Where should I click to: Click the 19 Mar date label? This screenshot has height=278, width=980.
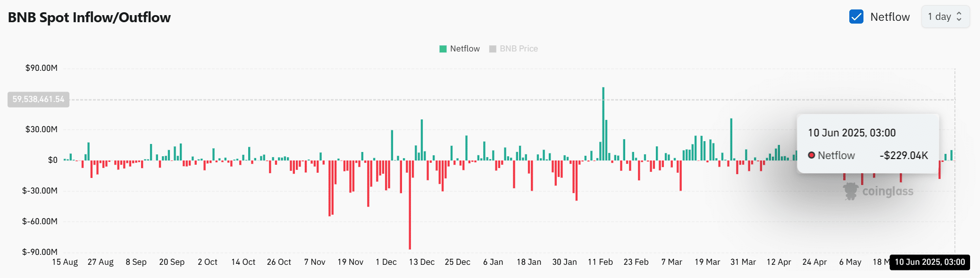[707, 262]
